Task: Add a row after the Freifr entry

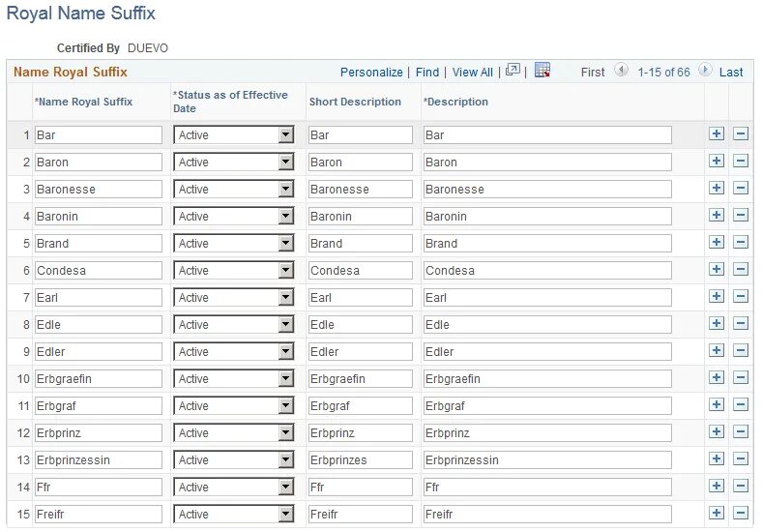Action: [716, 514]
